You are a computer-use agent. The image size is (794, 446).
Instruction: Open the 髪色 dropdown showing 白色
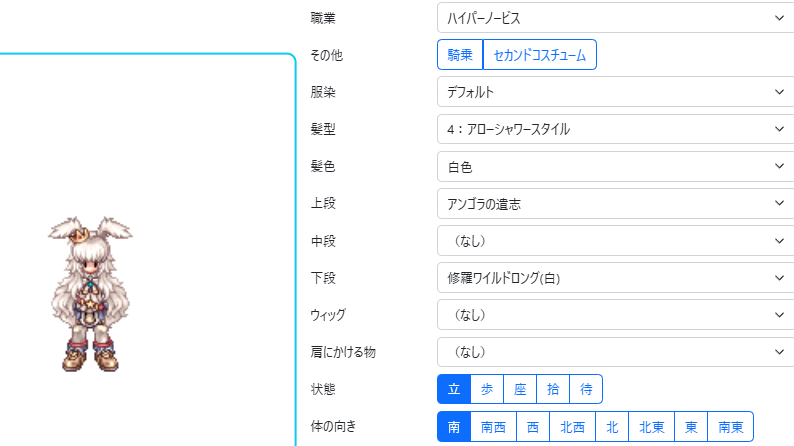click(x=614, y=166)
